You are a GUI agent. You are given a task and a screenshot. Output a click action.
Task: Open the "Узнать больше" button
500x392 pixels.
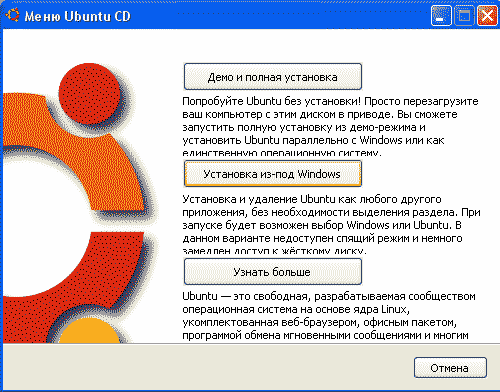tap(273, 272)
